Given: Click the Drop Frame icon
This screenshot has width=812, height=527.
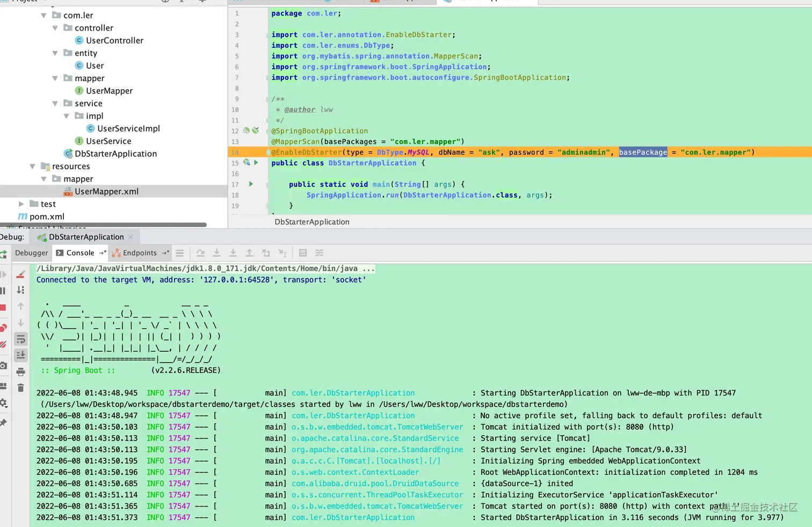Looking at the screenshot, I should pos(266,253).
